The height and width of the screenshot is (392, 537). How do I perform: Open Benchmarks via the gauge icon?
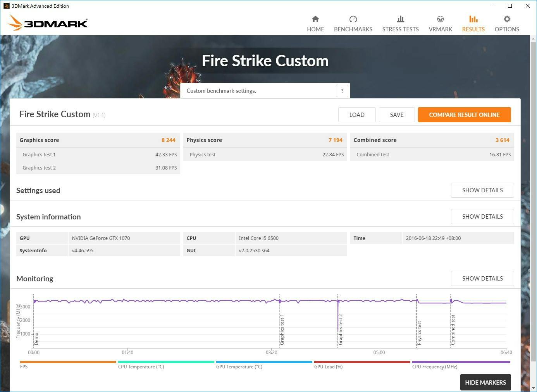(x=353, y=19)
